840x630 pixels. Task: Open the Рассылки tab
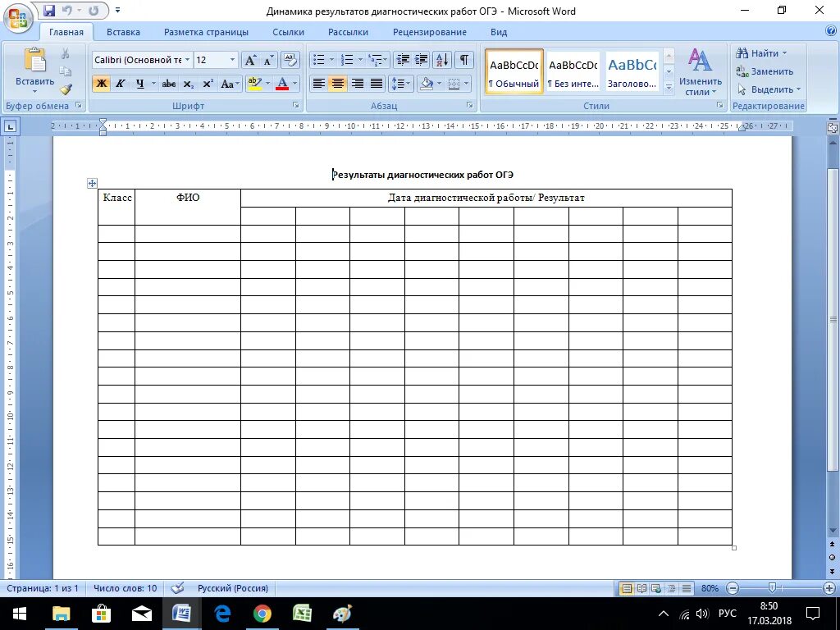348,32
